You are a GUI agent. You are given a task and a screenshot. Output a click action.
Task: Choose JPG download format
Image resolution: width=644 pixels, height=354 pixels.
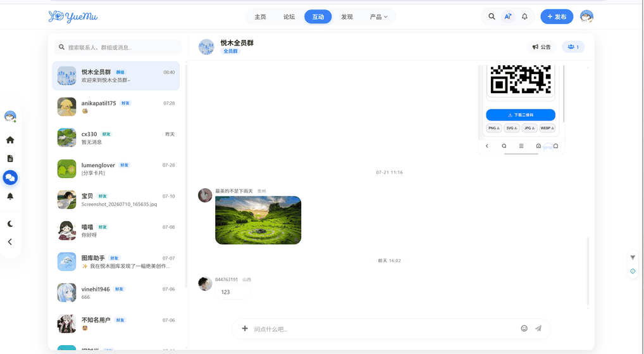[x=529, y=128]
